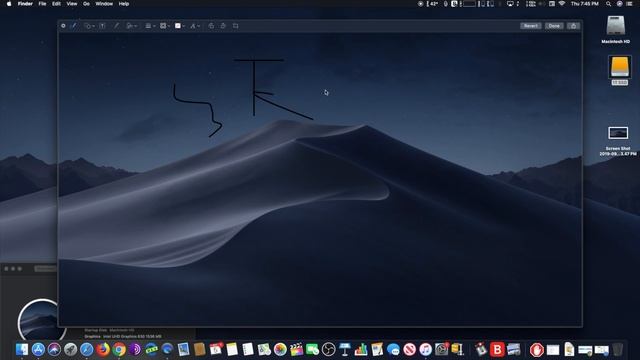Open Notes from the dock
The height and width of the screenshot is (360, 640).
pyautogui.click(x=232, y=349)
